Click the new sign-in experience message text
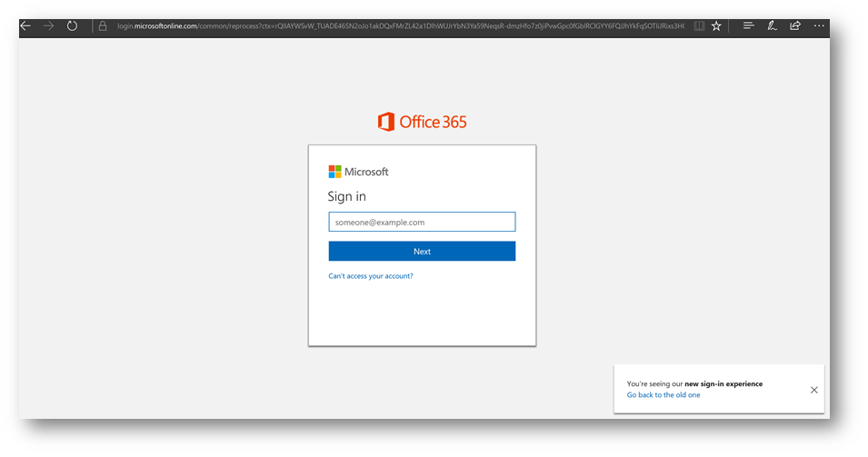This screenshot has width=868, height=457. (694, 383)
